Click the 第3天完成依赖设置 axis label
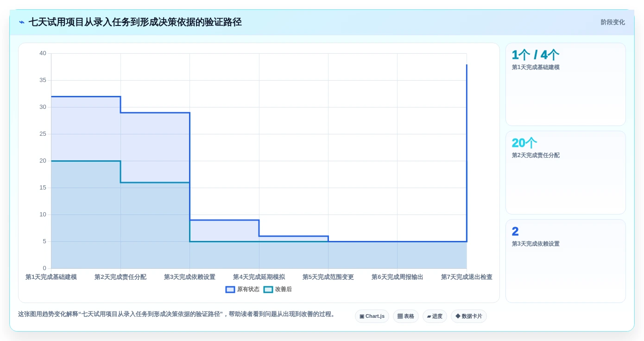The height and width of the screenshot is (341, 644). point(189,277)
